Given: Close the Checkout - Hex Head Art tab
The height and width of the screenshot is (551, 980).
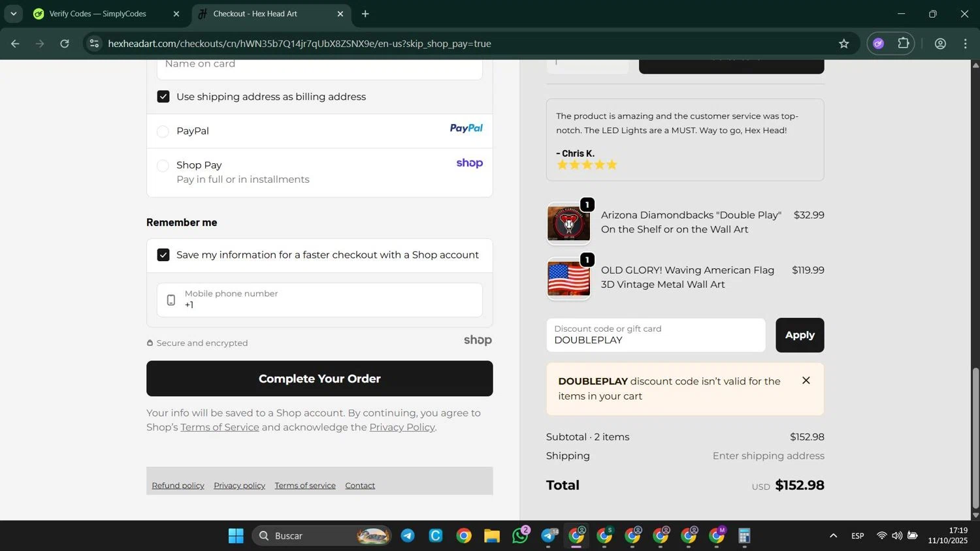Looking at the screenshot, I should 340,14.
